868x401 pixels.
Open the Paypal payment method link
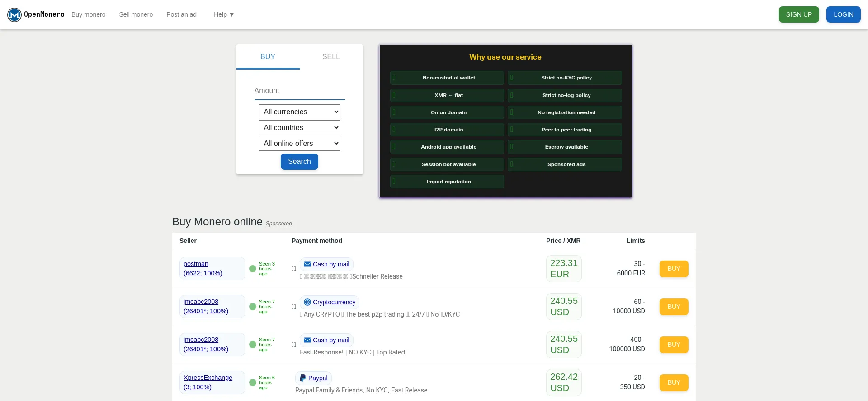pos(318,378)
